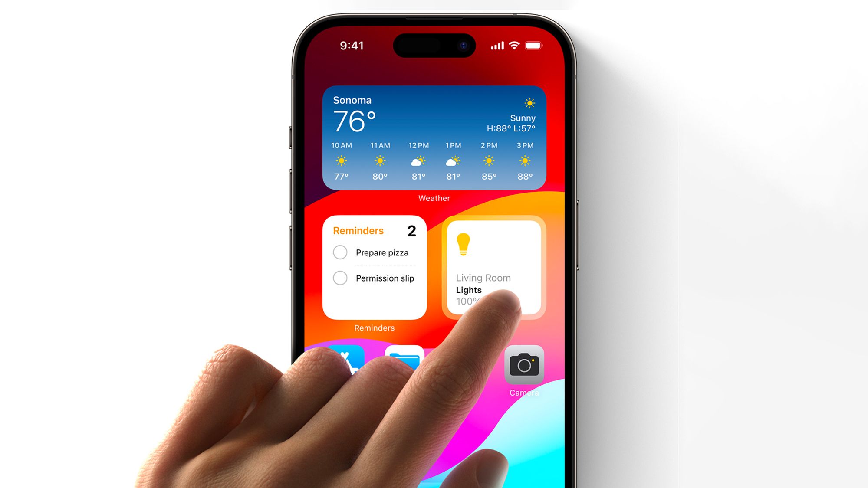Tap the Reminders label below widget

click(x=375, y=328)
